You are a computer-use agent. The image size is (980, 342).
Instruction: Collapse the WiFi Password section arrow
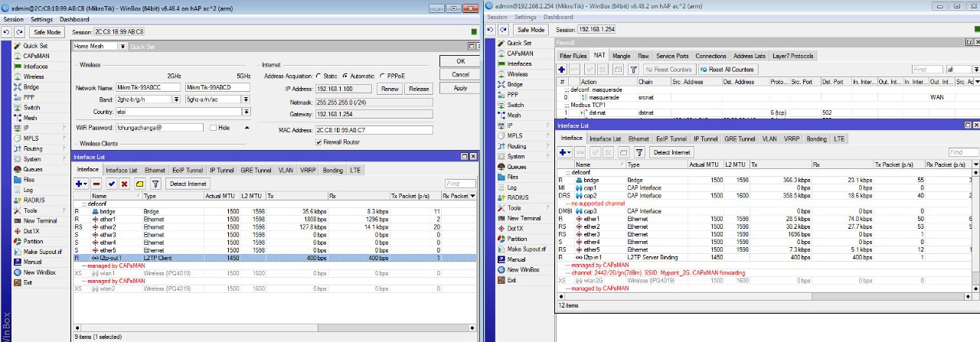249,128
